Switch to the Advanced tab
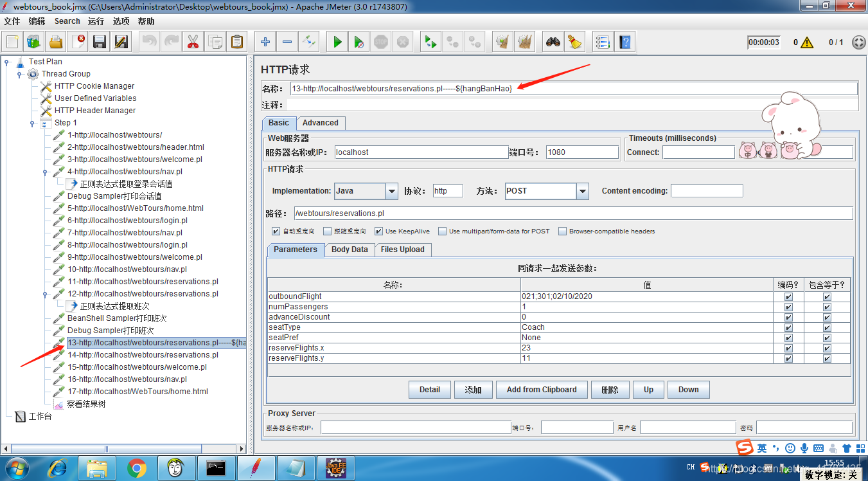Screen dimensions: 868x481 point(321,123)
